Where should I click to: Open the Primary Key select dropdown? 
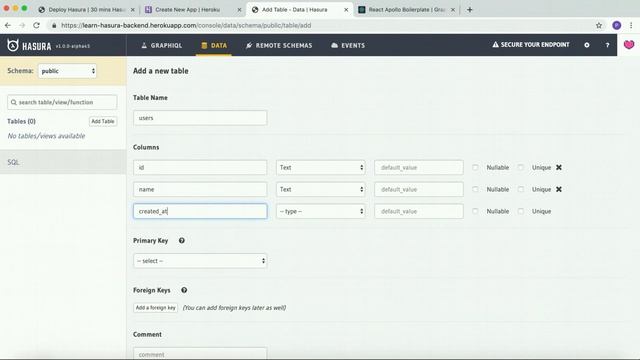(200, 261)
